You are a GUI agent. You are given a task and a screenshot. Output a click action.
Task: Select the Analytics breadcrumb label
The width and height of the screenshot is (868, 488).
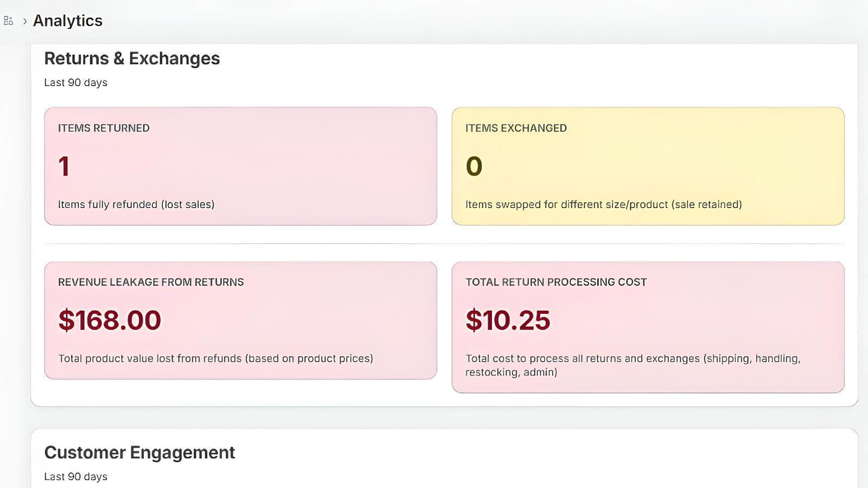click(67, 21)
